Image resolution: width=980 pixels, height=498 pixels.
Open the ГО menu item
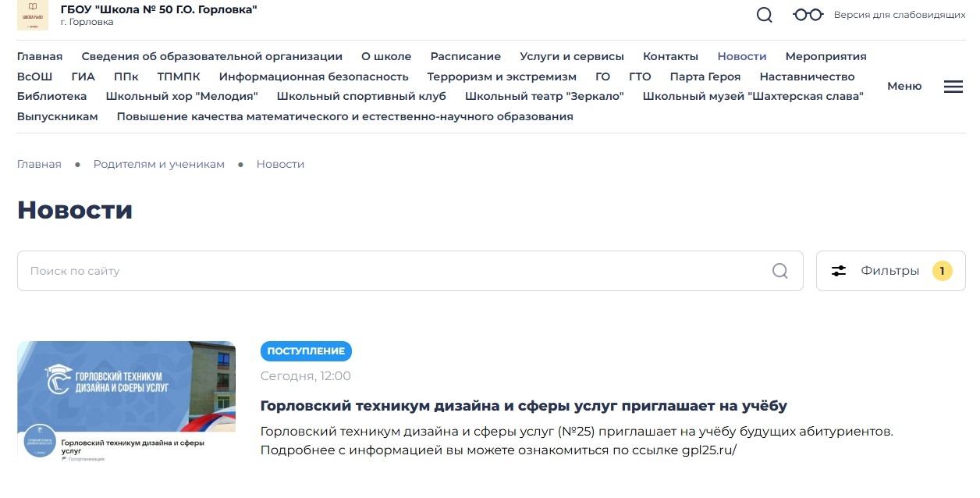[x=602, y=76]
